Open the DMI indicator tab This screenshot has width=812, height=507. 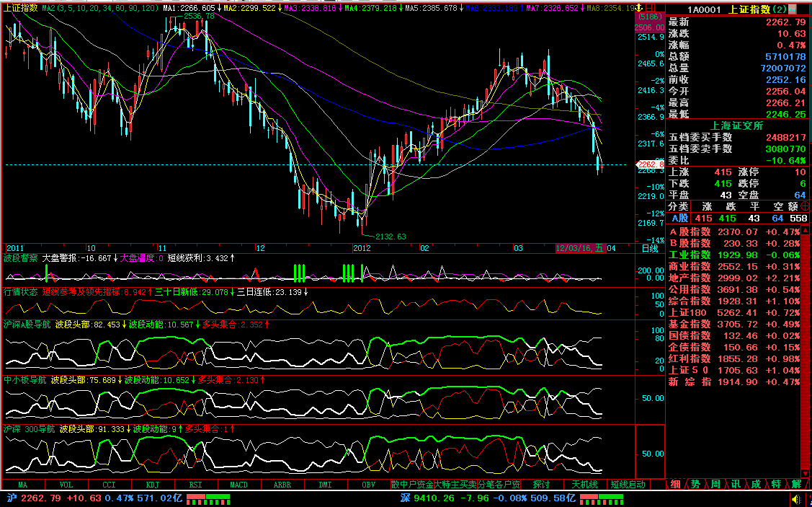coord(325,485)
